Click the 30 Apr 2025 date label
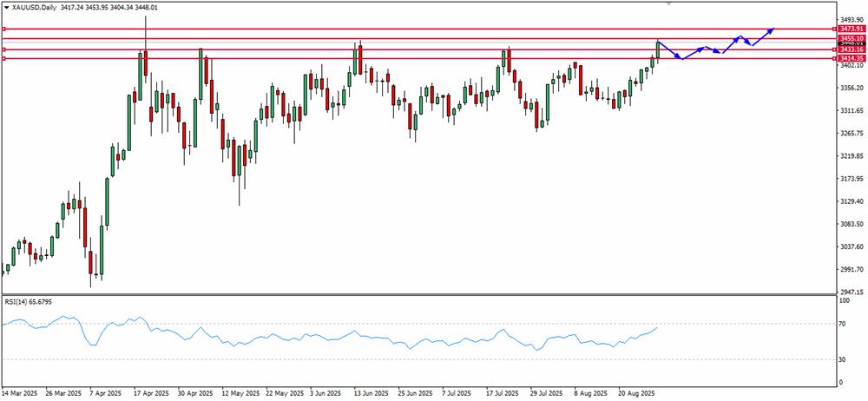 [x=196, y=392]
